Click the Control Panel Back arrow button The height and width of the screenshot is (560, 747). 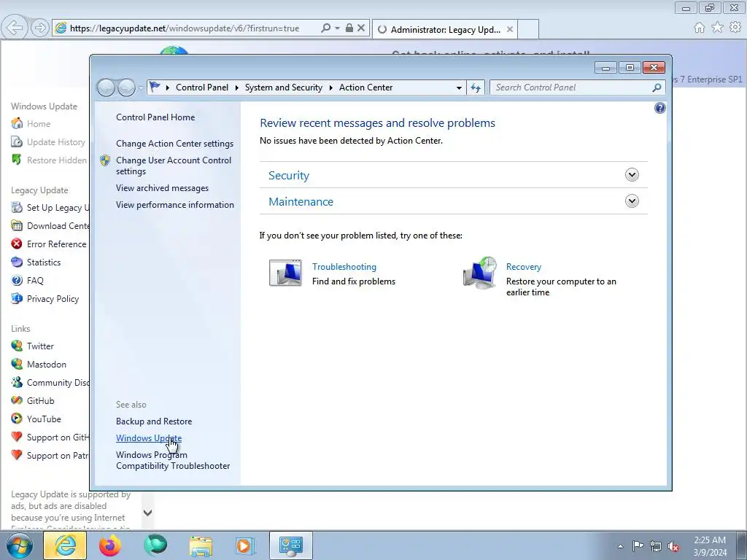[107, 87]
